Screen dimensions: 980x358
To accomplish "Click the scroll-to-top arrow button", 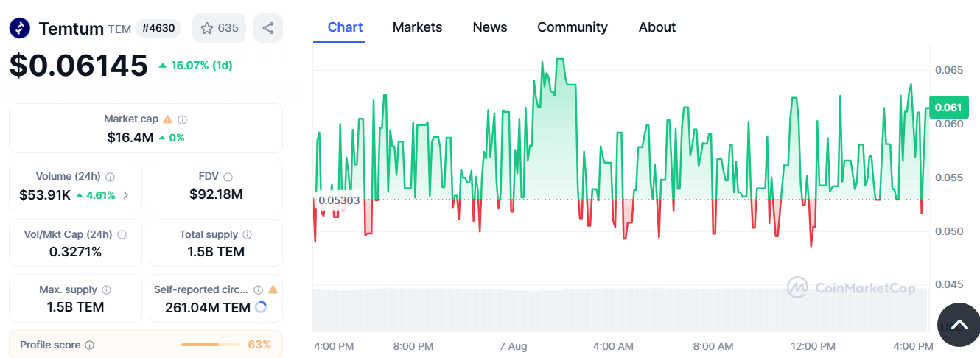I will pyautogui.click(x=959, y=325).
